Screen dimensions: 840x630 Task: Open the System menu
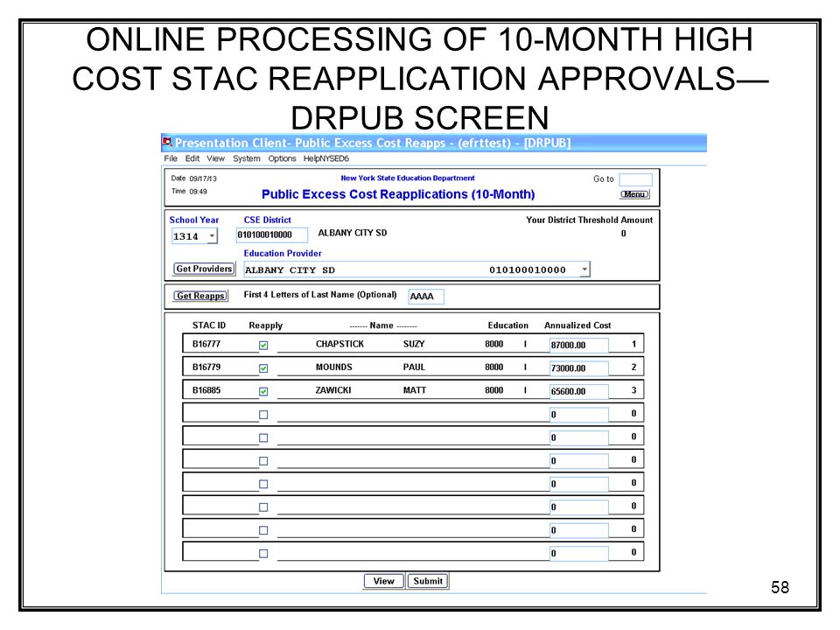tap(247, 158)
